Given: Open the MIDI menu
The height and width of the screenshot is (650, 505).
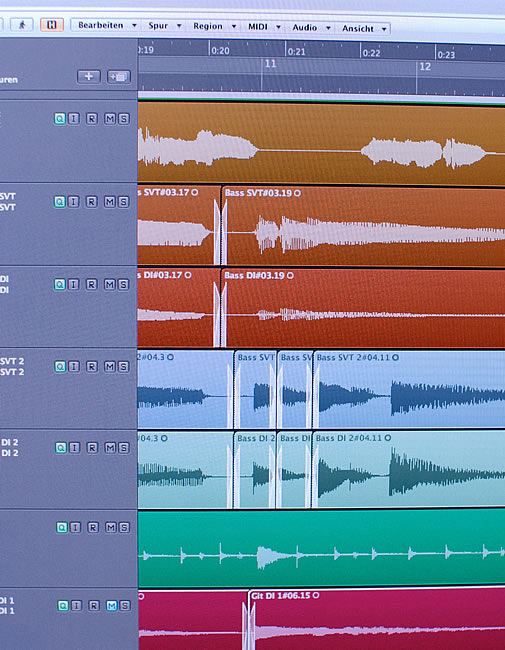Looking at the screenshot, I should click(264, 27).
